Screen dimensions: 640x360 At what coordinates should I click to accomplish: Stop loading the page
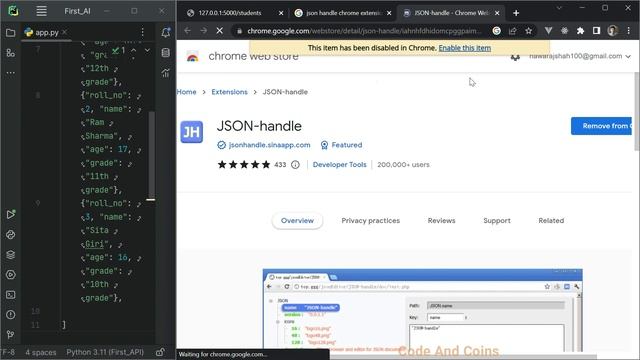pyautogui.click(x=220, y=31)
